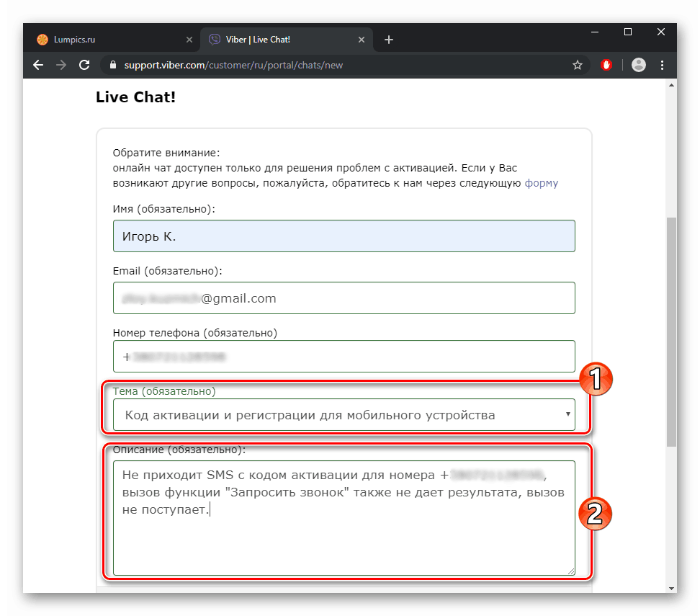The width and height of the screenshot is (700, 616).
Task: Go back to the previous page
Action: click(x=38, y=66)
